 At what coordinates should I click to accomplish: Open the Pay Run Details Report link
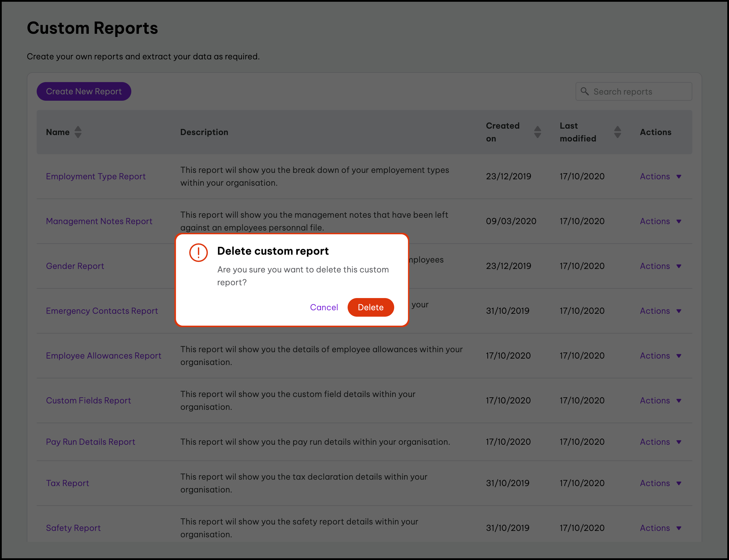point(91,442)
